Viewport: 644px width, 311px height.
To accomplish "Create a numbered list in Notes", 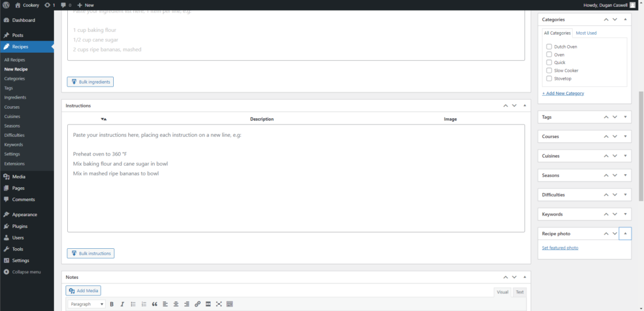I will [143, 304].
